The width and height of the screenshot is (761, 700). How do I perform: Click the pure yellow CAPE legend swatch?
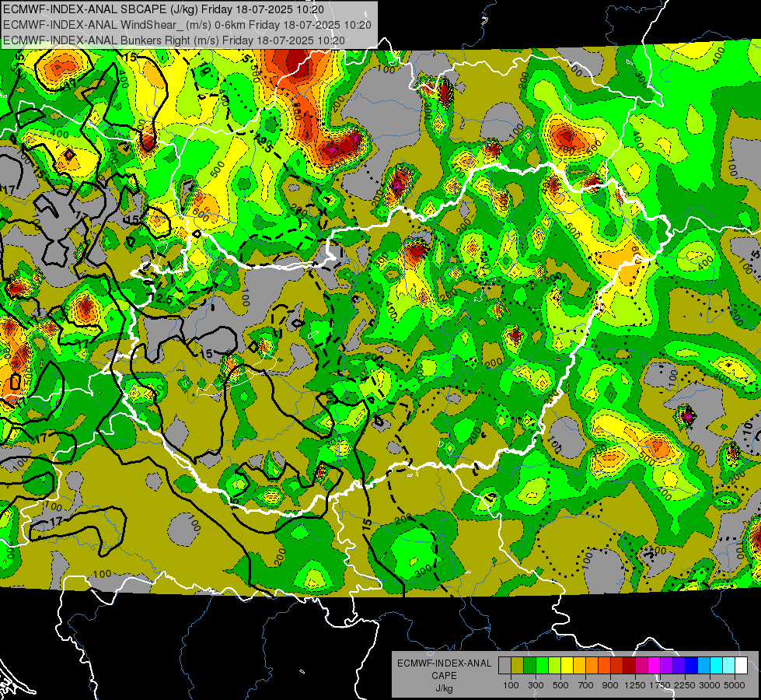[x=567, y=666]
